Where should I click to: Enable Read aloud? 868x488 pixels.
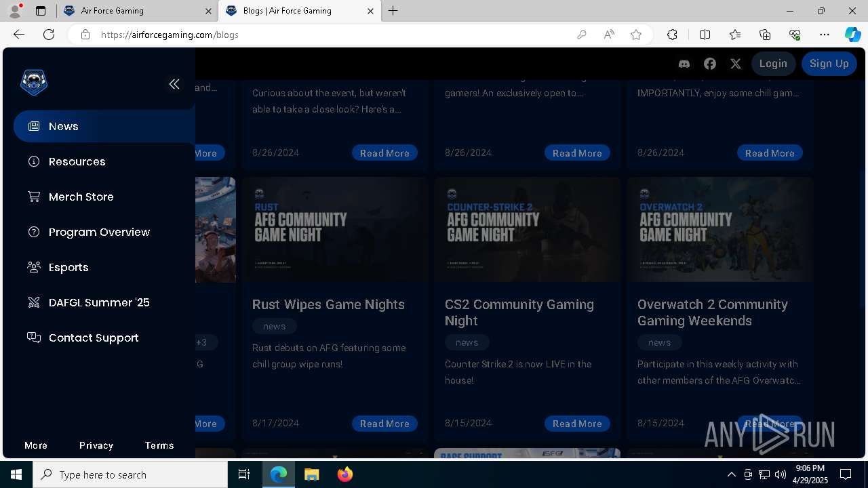(x=609, y=35)
